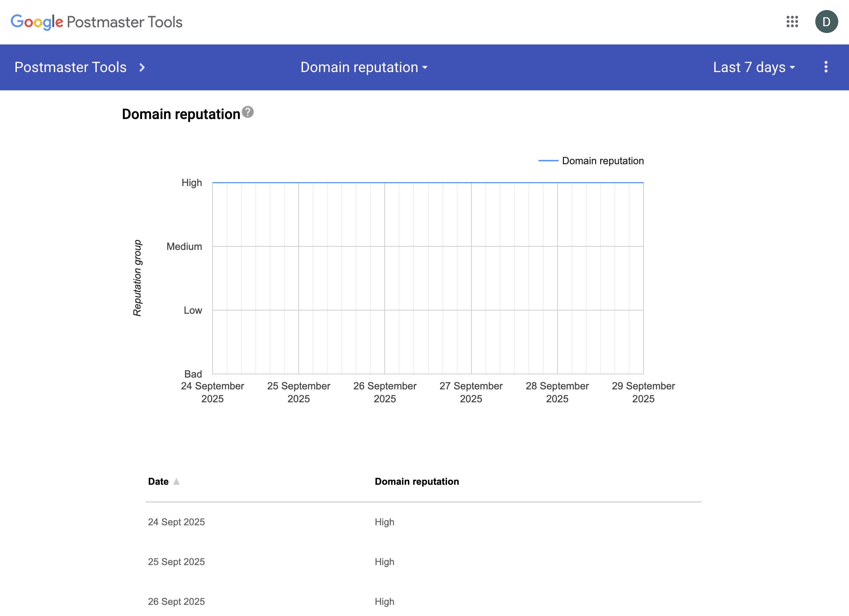Click the High reputation chart line
The image size is (849, 616).
[427, 183]
